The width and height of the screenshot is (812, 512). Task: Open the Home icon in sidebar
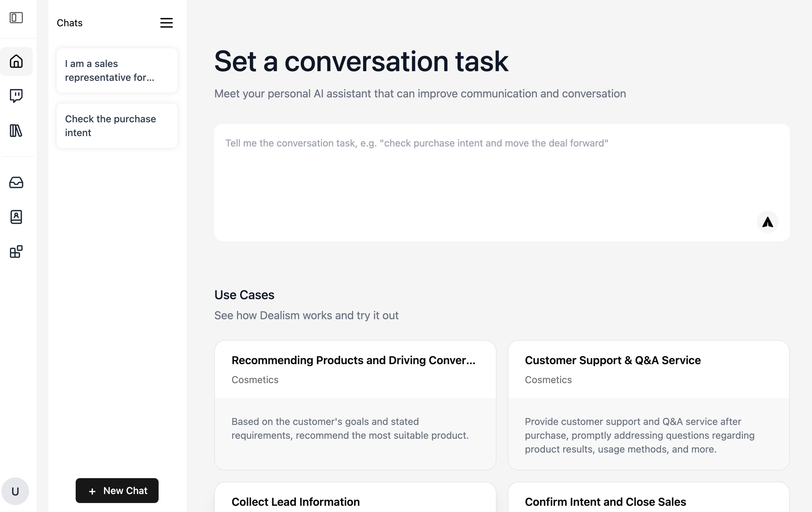[16, 61]
